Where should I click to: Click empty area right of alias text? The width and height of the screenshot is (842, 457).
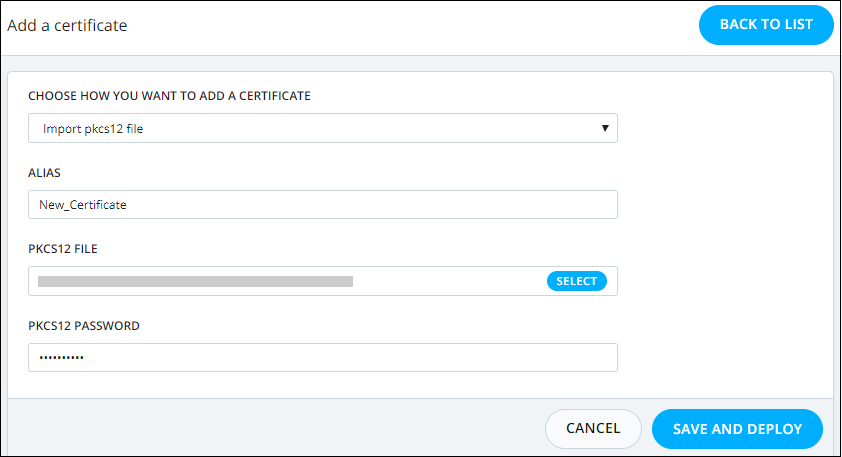pos(371,205)
